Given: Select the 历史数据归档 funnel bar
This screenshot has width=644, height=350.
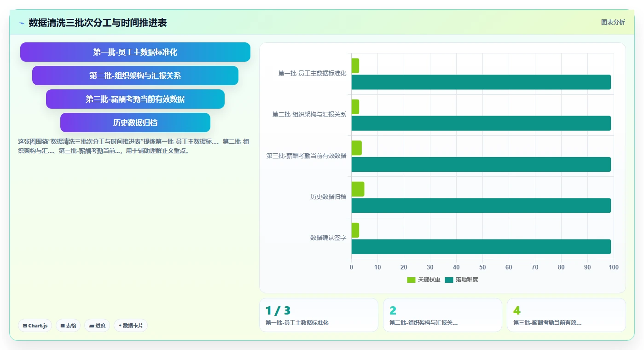Looking at the screenshot, I should coord(135,122).
